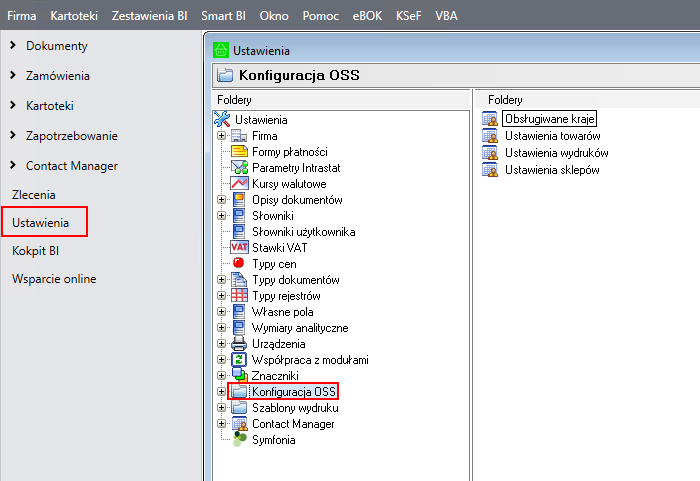Image resolution: width=700 pixels, height=481 pixels.
Task: Click the Parametry Intrastat icon
Action: [239, 168]
